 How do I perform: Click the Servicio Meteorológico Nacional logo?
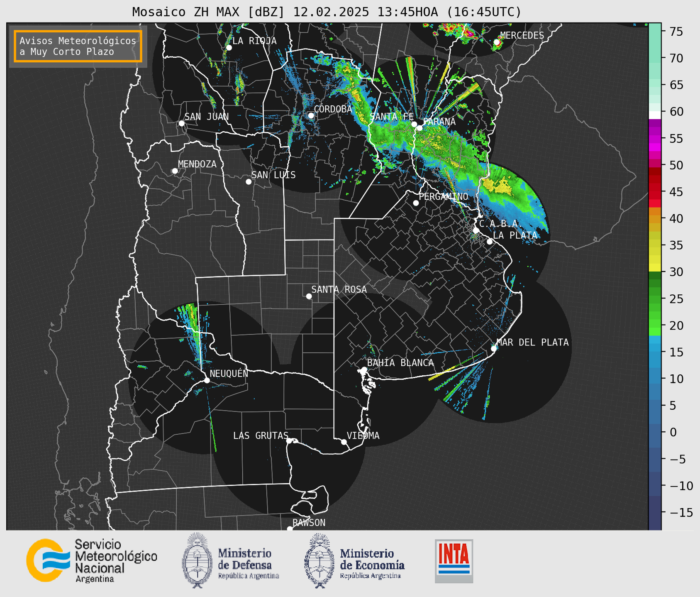pyautogui.click(x=92, y=560)
